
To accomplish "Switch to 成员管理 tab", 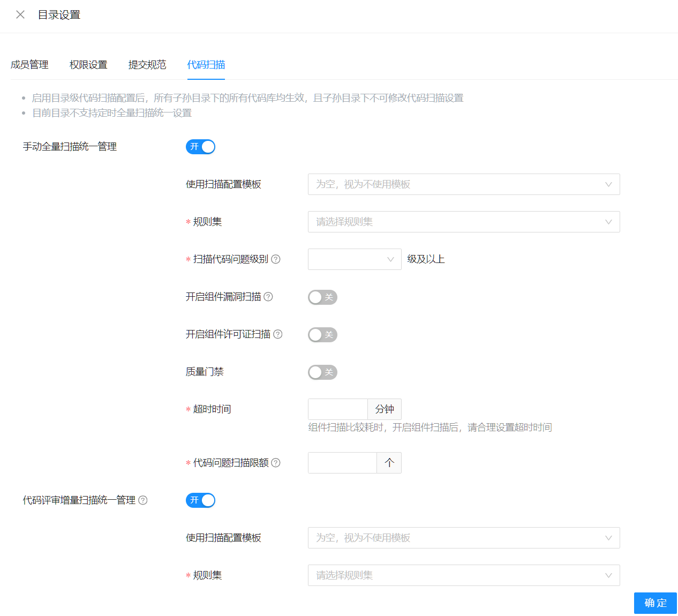I will 29,65.
